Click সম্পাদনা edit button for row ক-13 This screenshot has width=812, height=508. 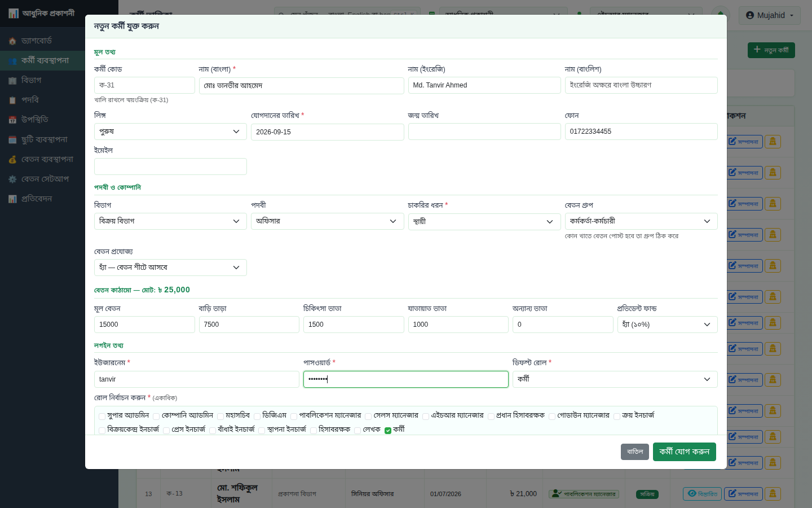[x=743, y=494]
